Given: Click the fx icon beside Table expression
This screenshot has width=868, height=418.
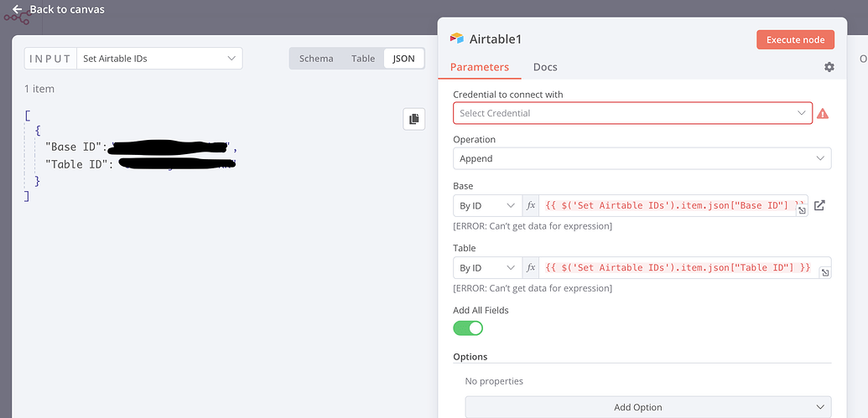Looking at the screenshot, I should coord(531,268).
